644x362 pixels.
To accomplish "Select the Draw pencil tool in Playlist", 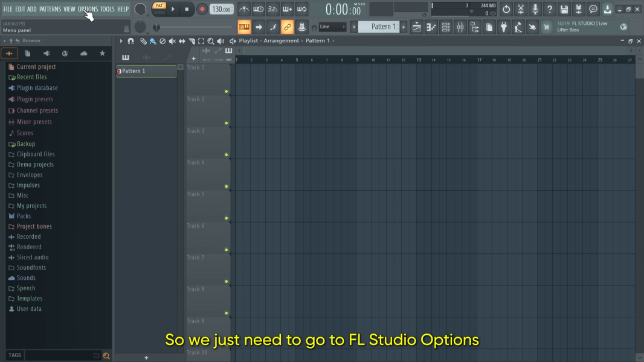I will point(143,41).
